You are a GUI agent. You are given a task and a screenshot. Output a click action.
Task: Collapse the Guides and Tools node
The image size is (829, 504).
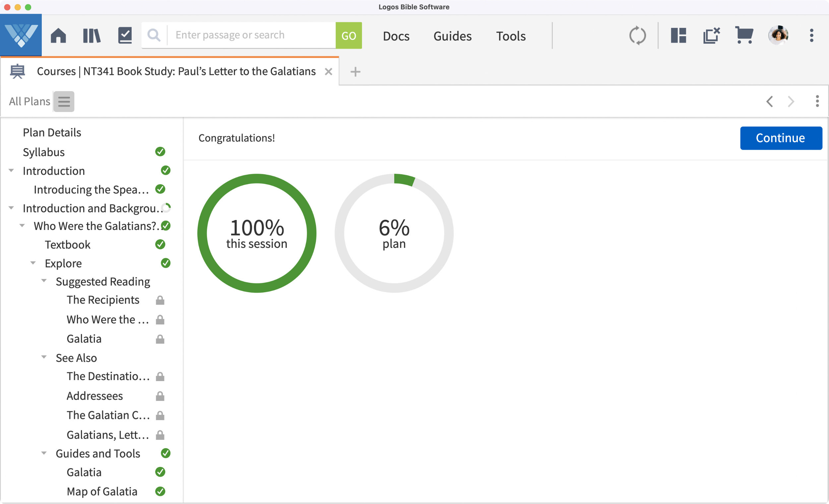click(44, 453)
